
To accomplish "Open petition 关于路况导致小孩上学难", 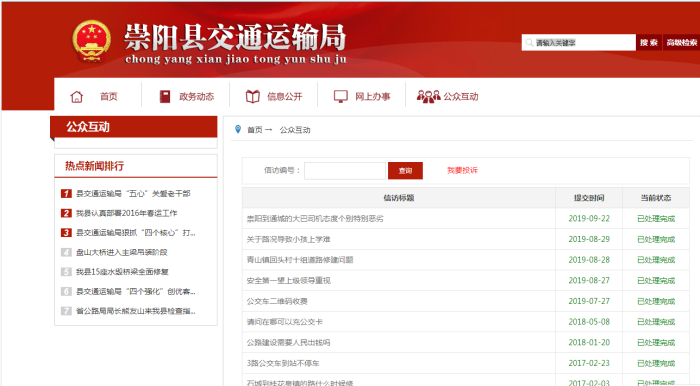I will [288, 239].
